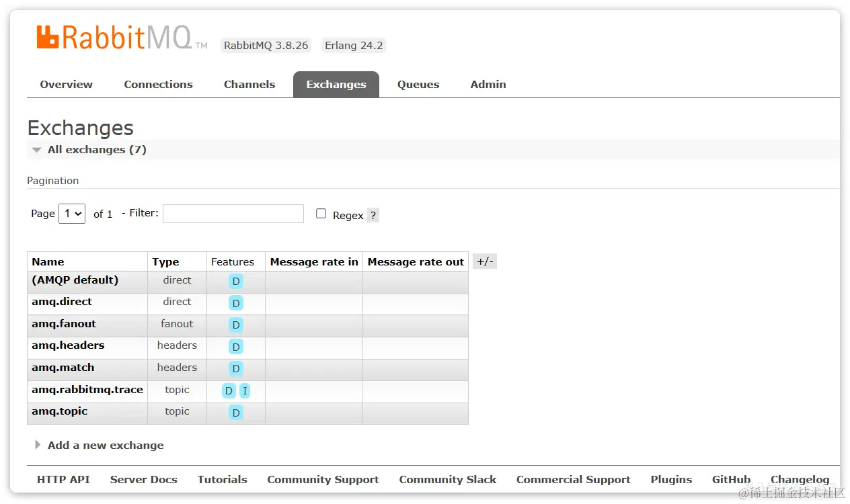Viewport: 850px width, 504px height.
Task: Open the amq.headers exchange
Action: click(x=68, y=345)
